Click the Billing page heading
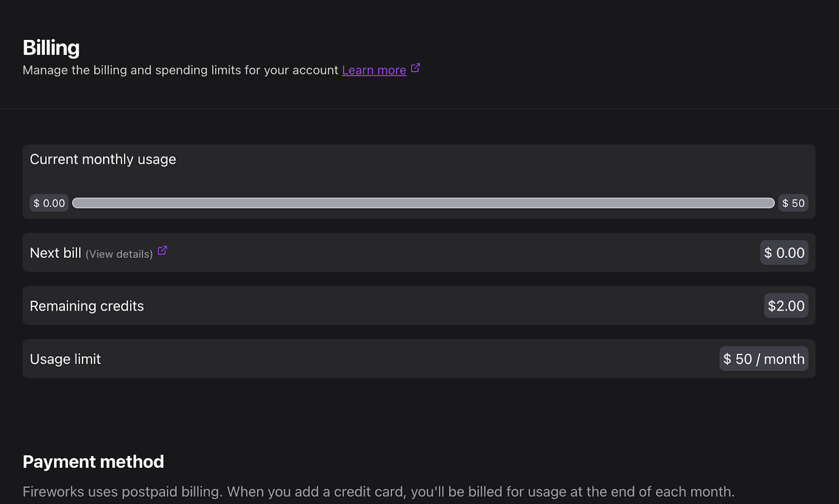The width and height of the screenshot is (839, 504). click(x=51, y=48)
